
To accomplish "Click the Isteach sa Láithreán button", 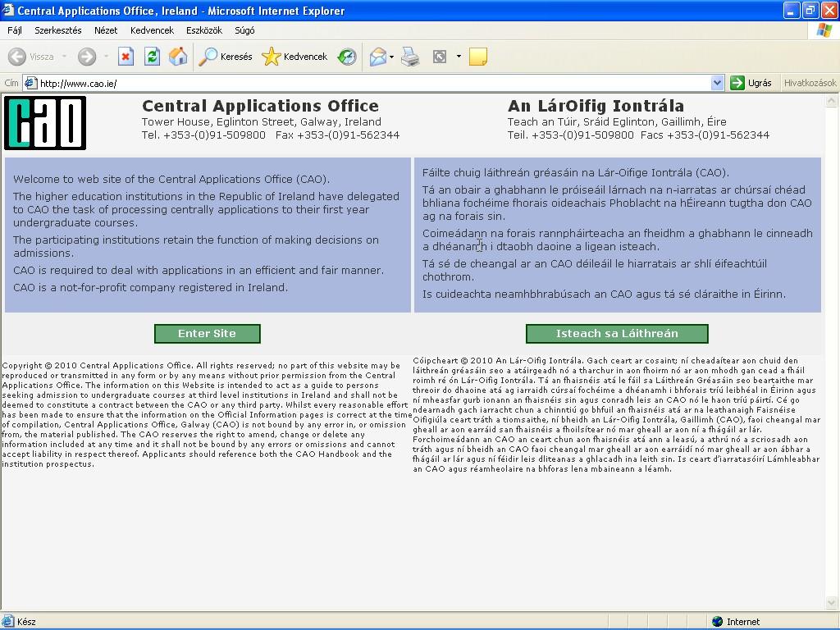I will 617,334.
